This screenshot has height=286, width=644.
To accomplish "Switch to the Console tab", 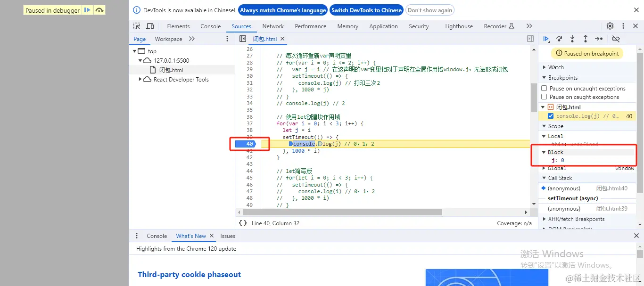I will (211, 26).
